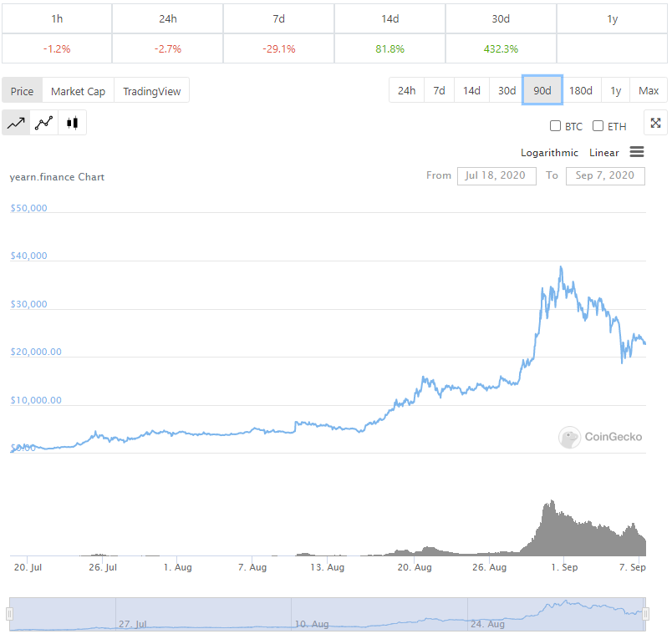The height and width of the screenshot is (639, 672).
Task: Click the 81.8% 14d change value
Action: 389,48
